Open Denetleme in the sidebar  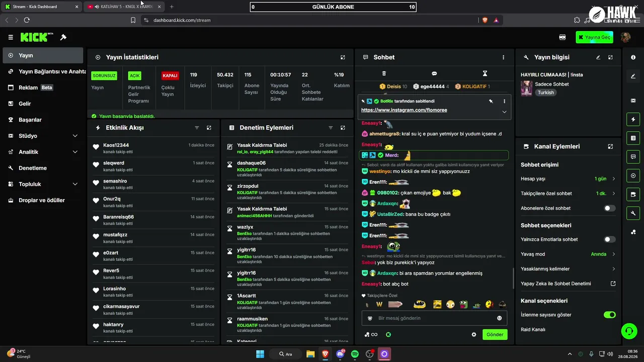43,168
